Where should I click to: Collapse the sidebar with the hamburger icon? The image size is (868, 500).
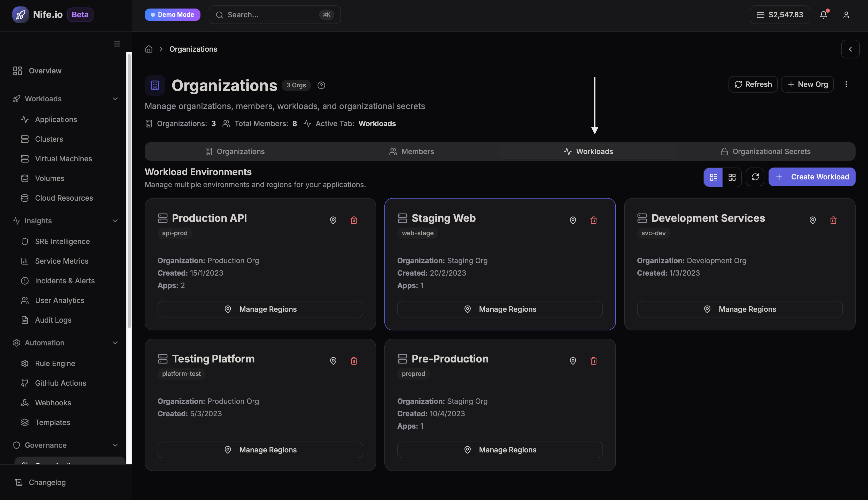point(117,44)
